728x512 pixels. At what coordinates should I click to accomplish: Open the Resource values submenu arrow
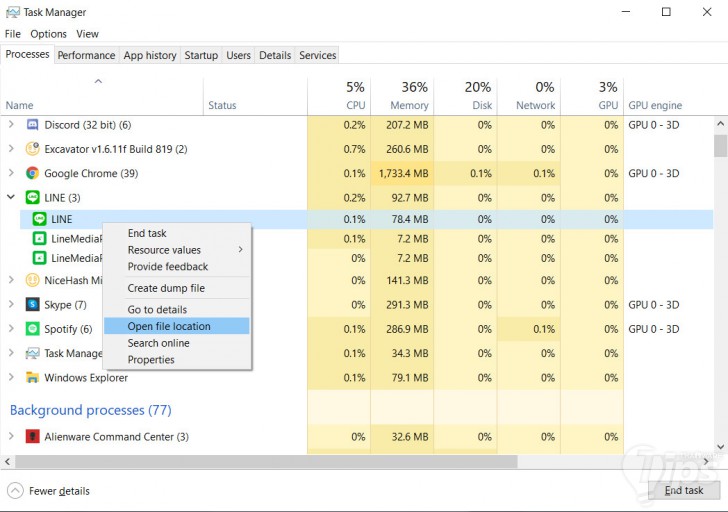[240, 250]
